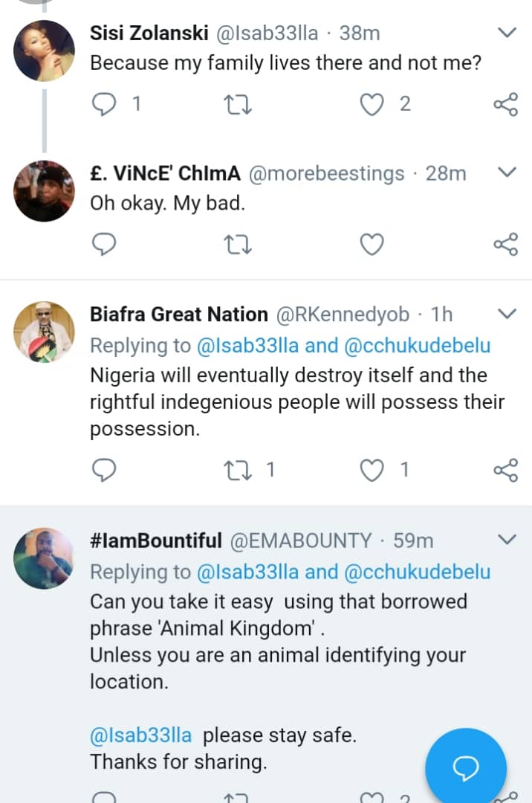Viewport: 532px width, 803px height.
Task: Open options dropdown on Sisi Zolanski's tweet
Action: [506, 33]
